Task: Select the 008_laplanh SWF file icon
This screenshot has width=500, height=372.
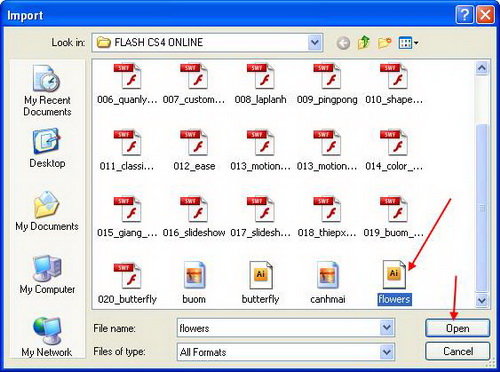Action: 261,76
